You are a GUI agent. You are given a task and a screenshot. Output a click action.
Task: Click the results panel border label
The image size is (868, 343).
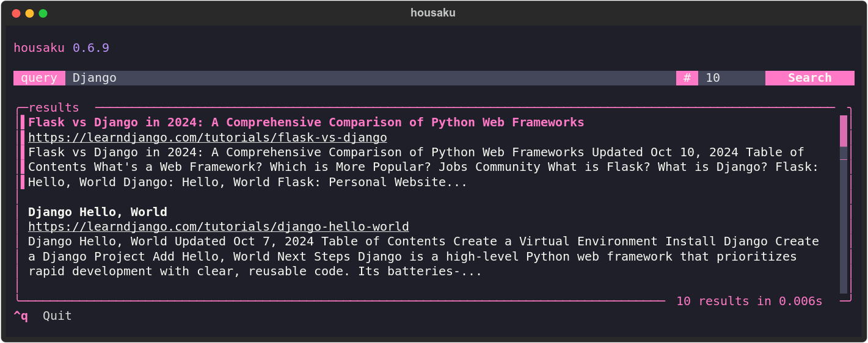click(54, 108)
